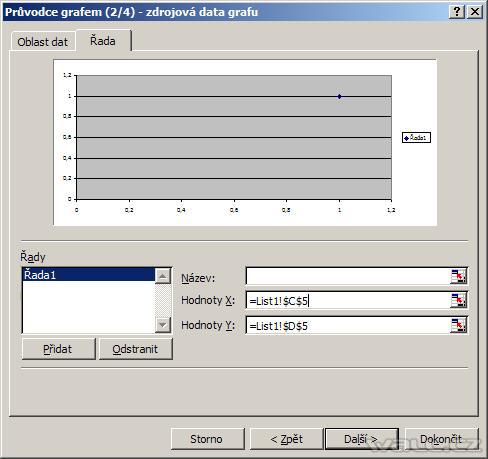Close the Průvodce grafem dialog
The height and width of the screenshot is (459, 488).
(475, 12)
